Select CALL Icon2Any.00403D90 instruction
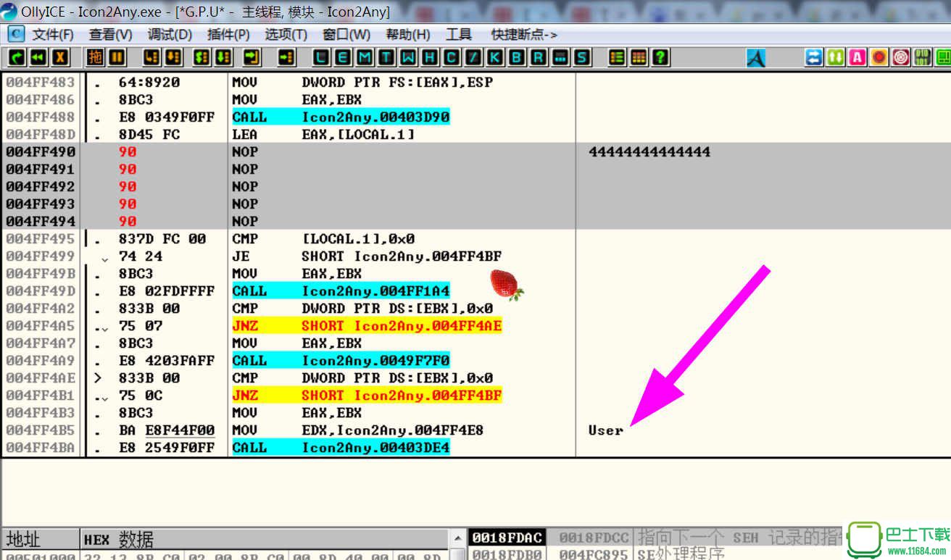Screen dimensions: 951x560 pyautogui.click(x=341, y=117)
